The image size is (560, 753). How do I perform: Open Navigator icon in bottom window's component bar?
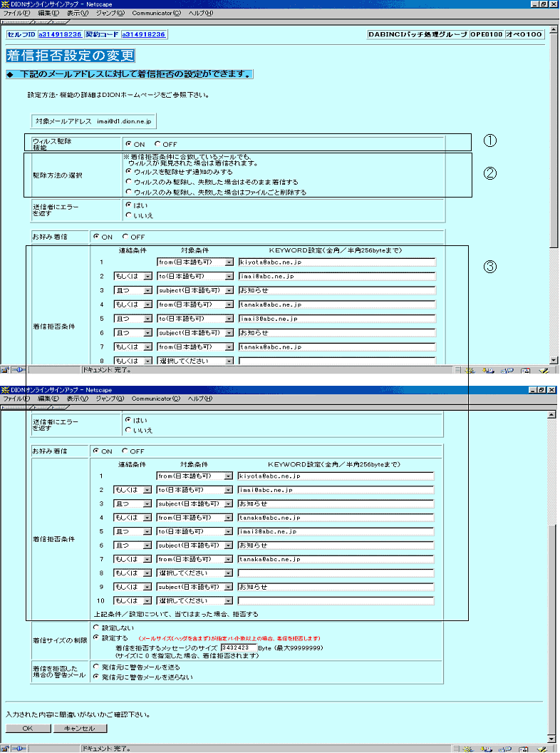coord(468,749)
